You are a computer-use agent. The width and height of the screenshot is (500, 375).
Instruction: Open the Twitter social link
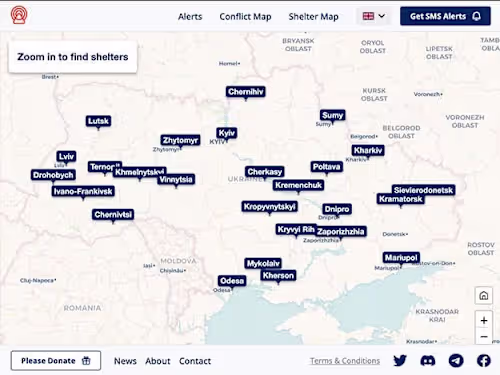[400, 361]
